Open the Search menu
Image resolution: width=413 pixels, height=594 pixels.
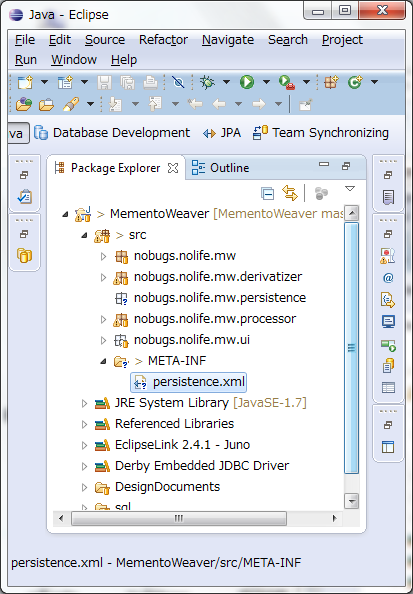click(x=288, y=40)
